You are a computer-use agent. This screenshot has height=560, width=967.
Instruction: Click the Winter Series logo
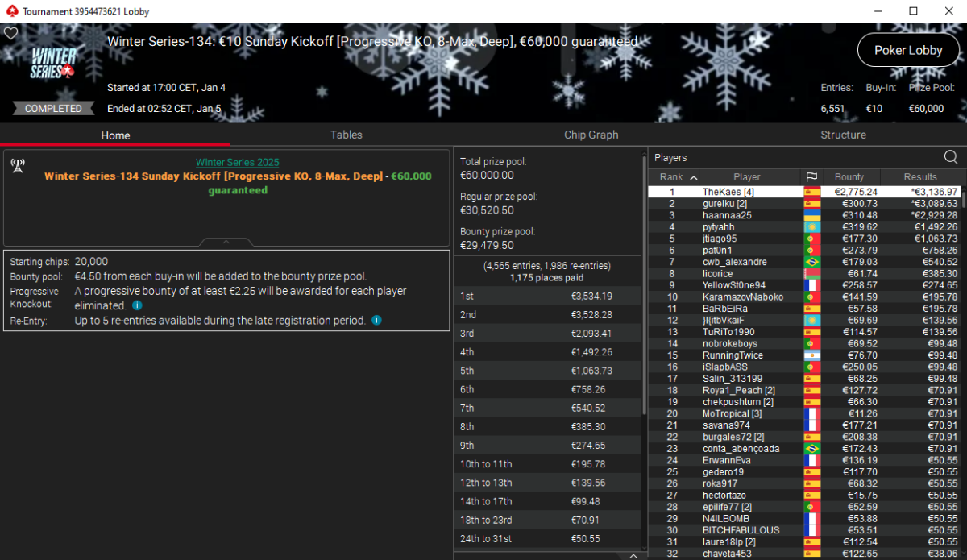(x=54, y=63)
